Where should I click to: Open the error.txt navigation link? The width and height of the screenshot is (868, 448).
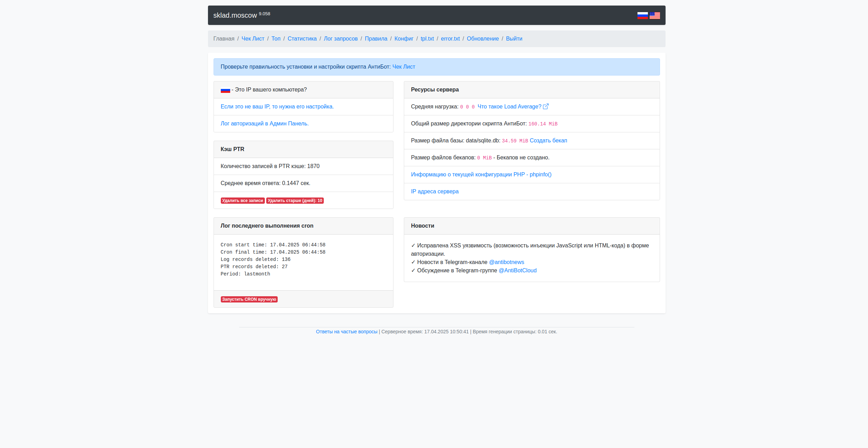(x=450, y=39)
